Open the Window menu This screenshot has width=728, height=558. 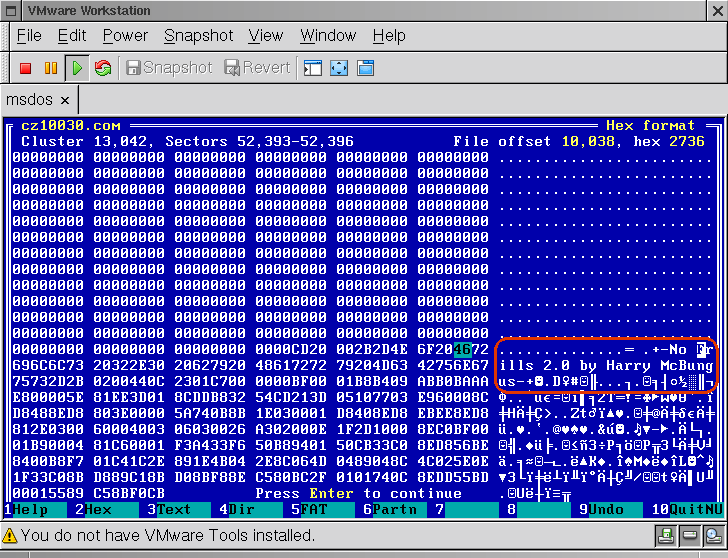click(x=328, y=36)
